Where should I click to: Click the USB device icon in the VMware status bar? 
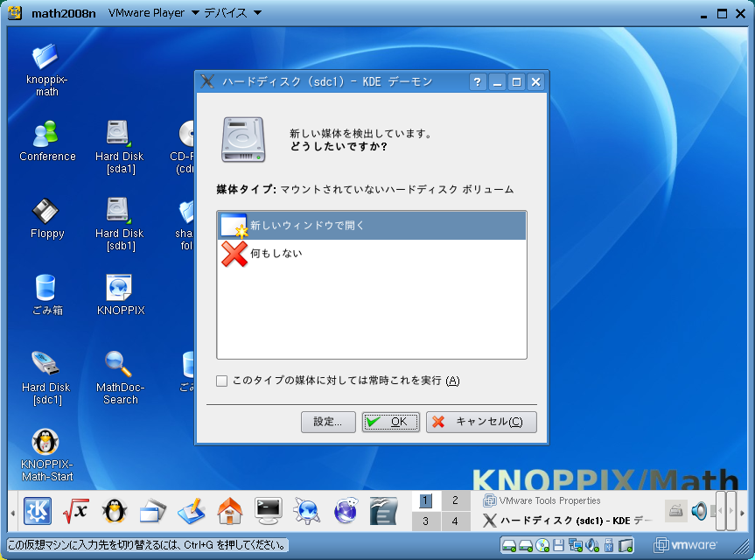pyautogui.click(x=609, y=545)
